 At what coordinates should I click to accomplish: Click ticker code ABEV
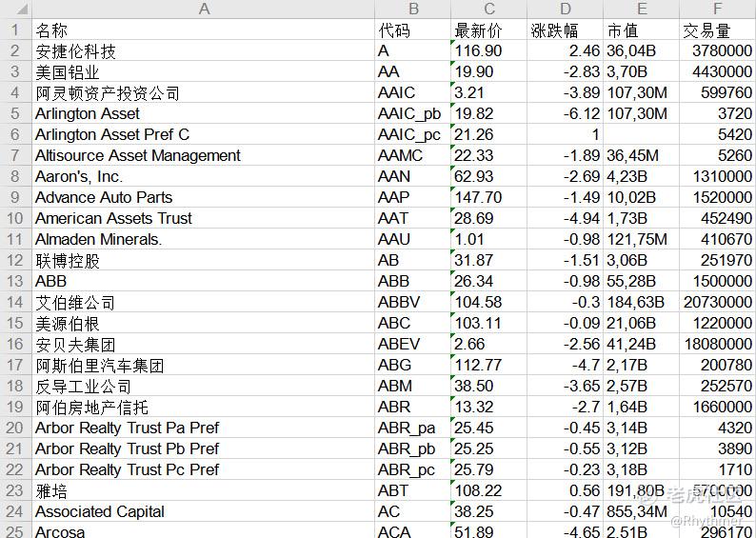(412, 344)
